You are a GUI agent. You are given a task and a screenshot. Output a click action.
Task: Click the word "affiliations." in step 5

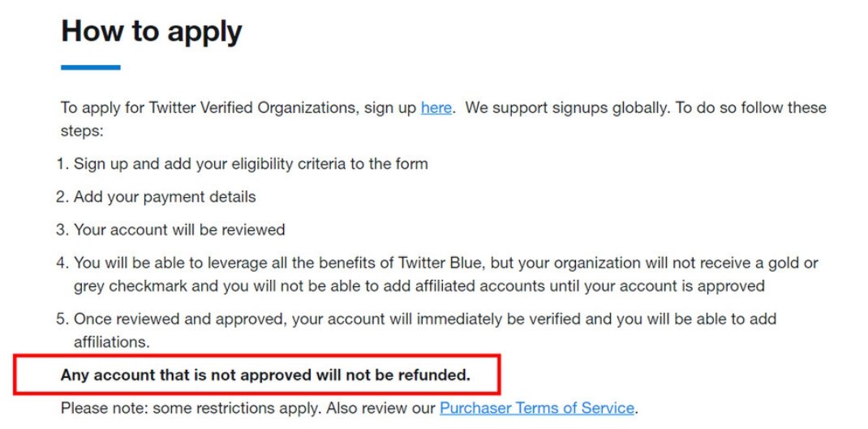tap(112, 342)
